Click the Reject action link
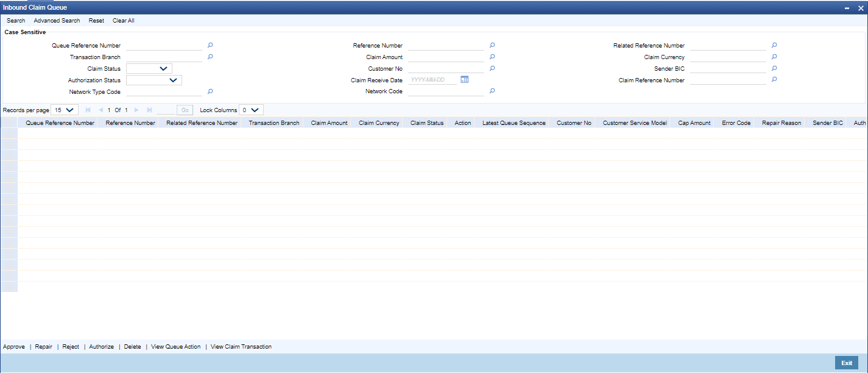Viewport: 868px width, 373px height. 71,347
